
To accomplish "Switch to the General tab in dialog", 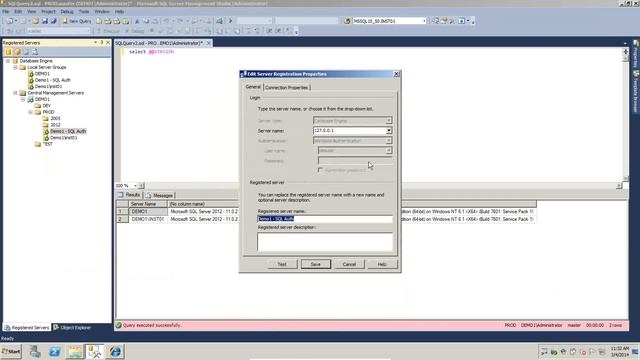I will [x=253, y=87].
